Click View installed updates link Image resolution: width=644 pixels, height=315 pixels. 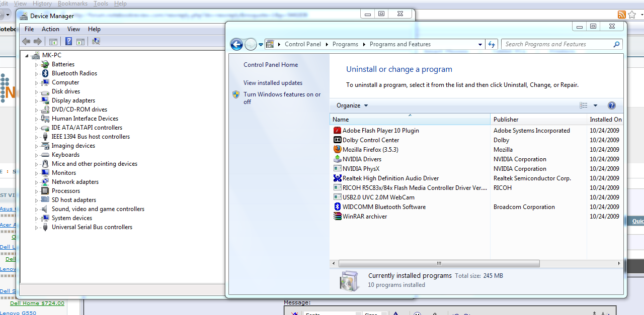pyautogui.click(x=273, y=83)
